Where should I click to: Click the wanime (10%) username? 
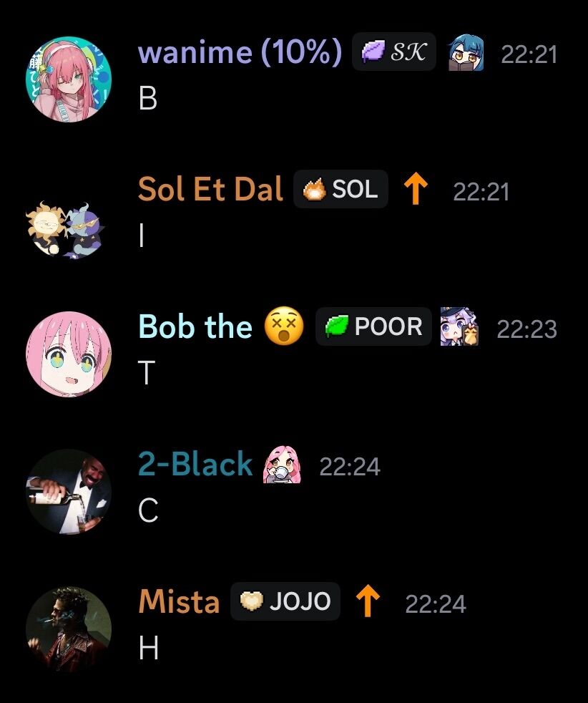240,52
